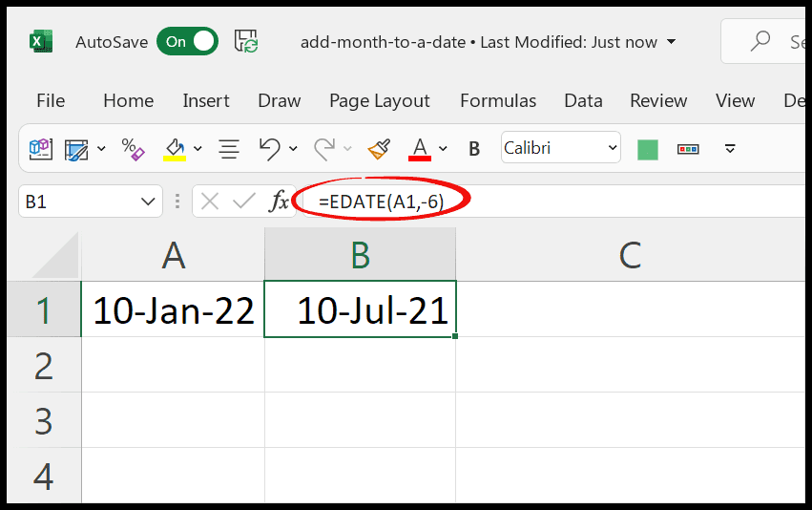The image size is (812, 510).
Task: Open the Formulas ribbon tab
Action: [498, 100]
